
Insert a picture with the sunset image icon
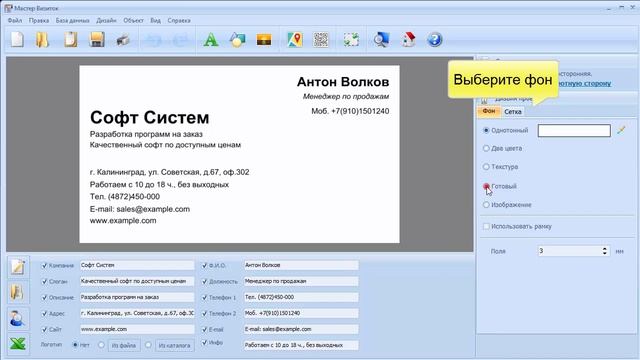[x=264, y=40]
